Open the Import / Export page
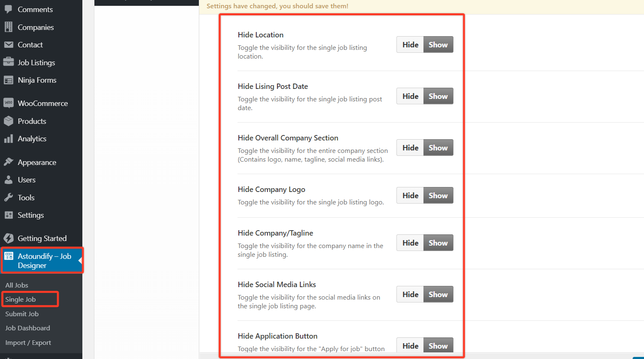 [28, 342]
